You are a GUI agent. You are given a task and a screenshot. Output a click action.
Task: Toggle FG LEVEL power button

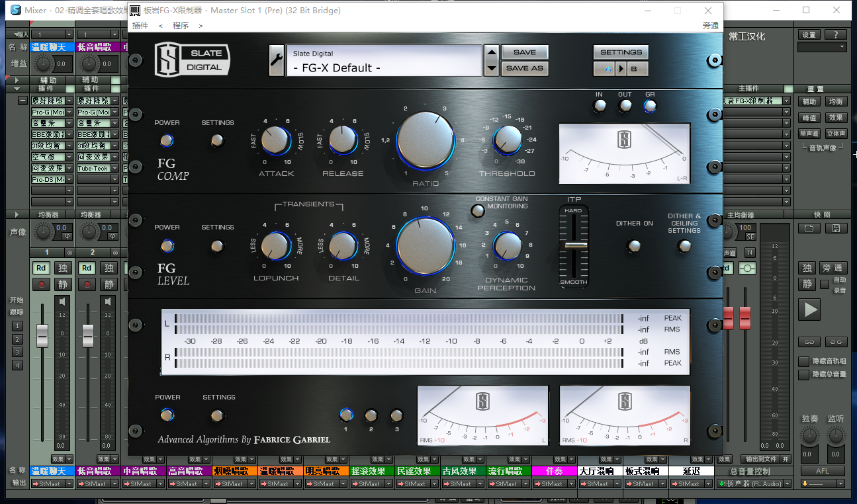[167, 246]
